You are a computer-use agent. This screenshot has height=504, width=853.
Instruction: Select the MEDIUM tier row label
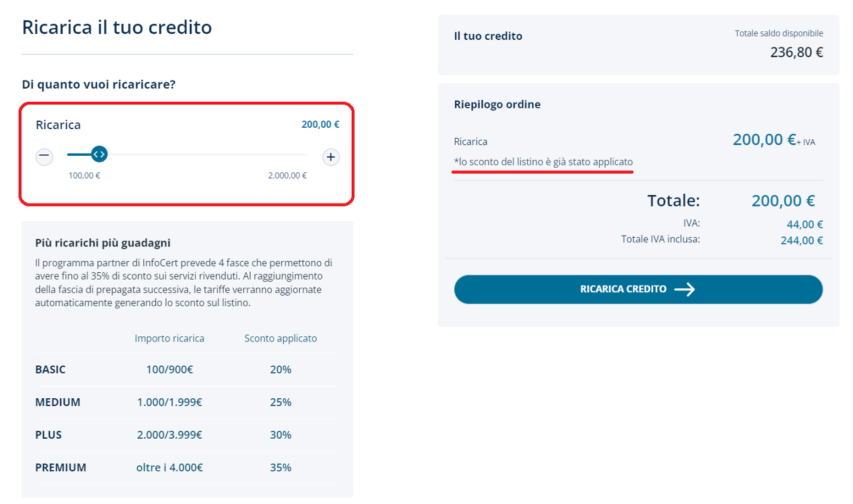coord(58,402)
